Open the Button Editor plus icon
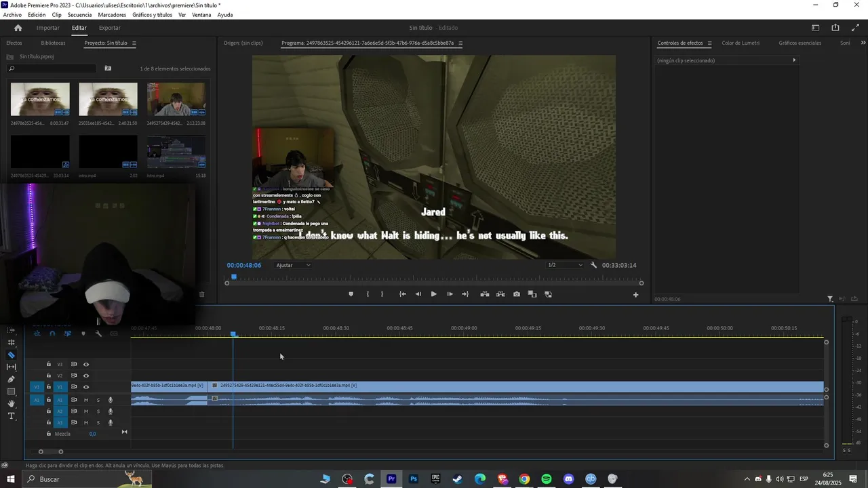 [635, 295]
